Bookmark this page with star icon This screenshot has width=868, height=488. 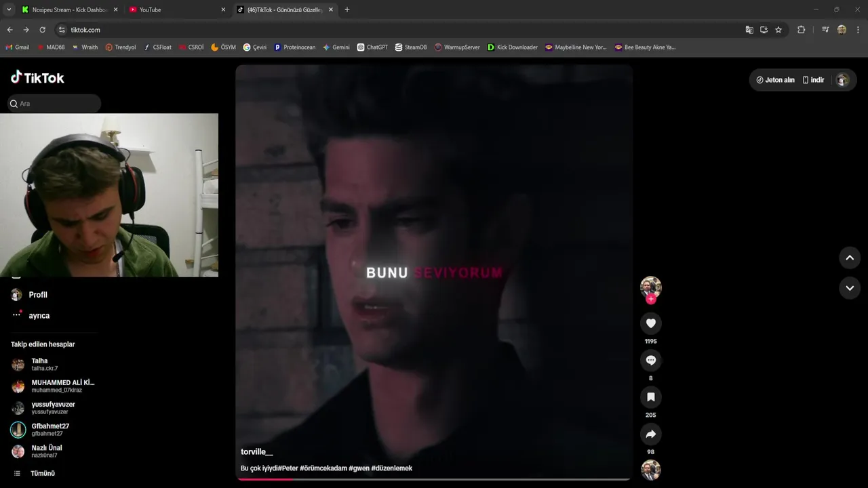tap(778, 30)
